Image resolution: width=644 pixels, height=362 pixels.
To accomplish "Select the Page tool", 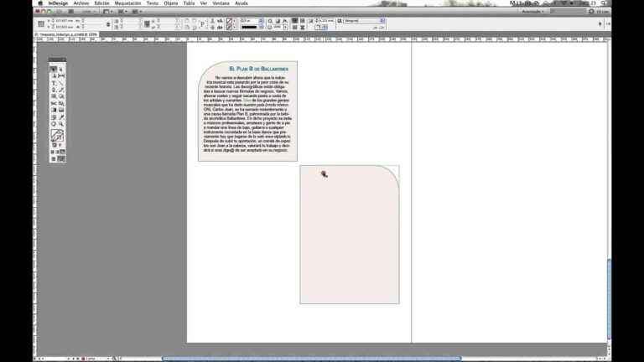I will point(54,76).
